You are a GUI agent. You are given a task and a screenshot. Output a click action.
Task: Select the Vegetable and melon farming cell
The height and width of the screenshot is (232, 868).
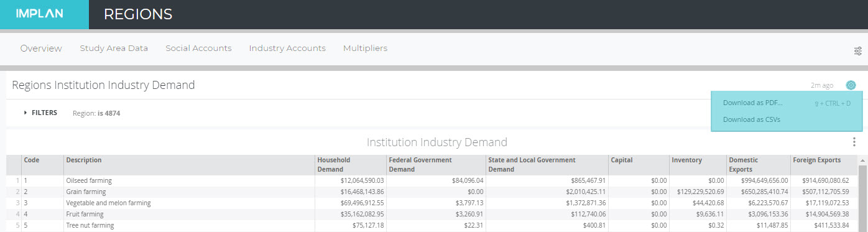pos(108,203)
